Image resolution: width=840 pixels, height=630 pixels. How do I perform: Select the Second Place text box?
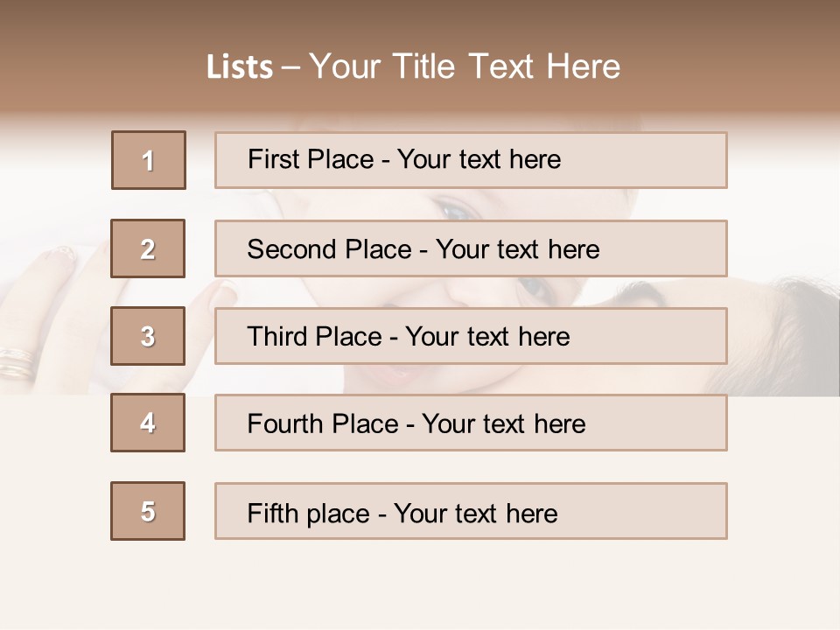(471, 248)
